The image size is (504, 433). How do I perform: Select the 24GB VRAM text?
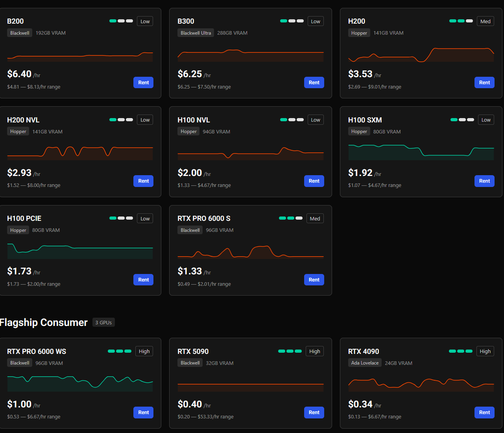point(399,363)
